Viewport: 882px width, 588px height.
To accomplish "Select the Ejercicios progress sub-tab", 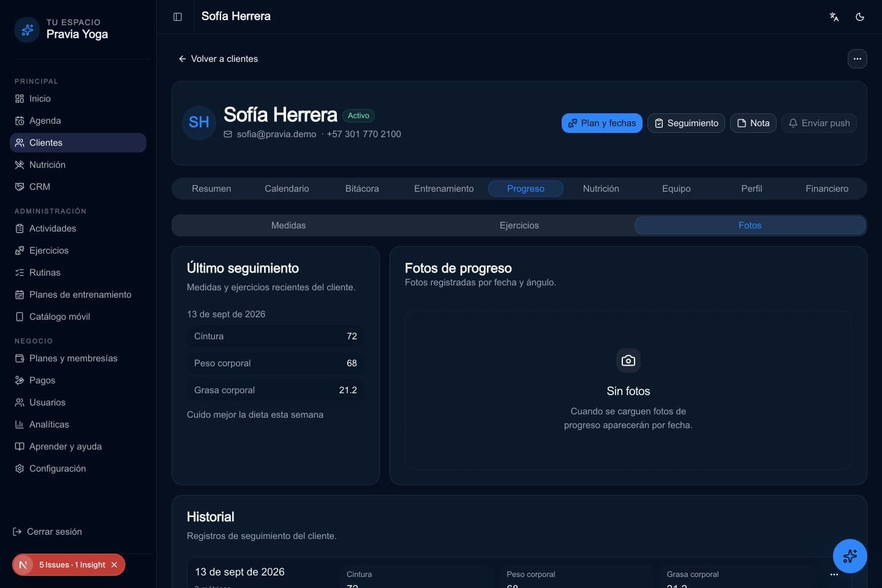I will 519,225.
